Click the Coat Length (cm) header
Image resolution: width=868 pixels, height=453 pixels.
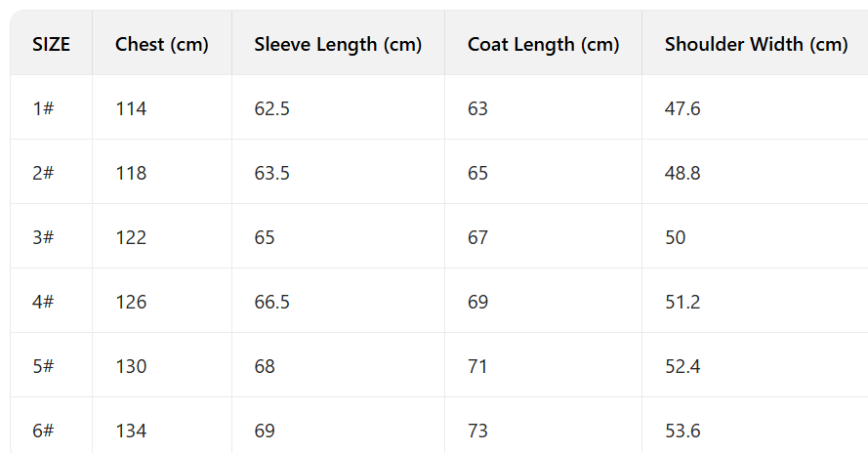(x=543, y=44)
